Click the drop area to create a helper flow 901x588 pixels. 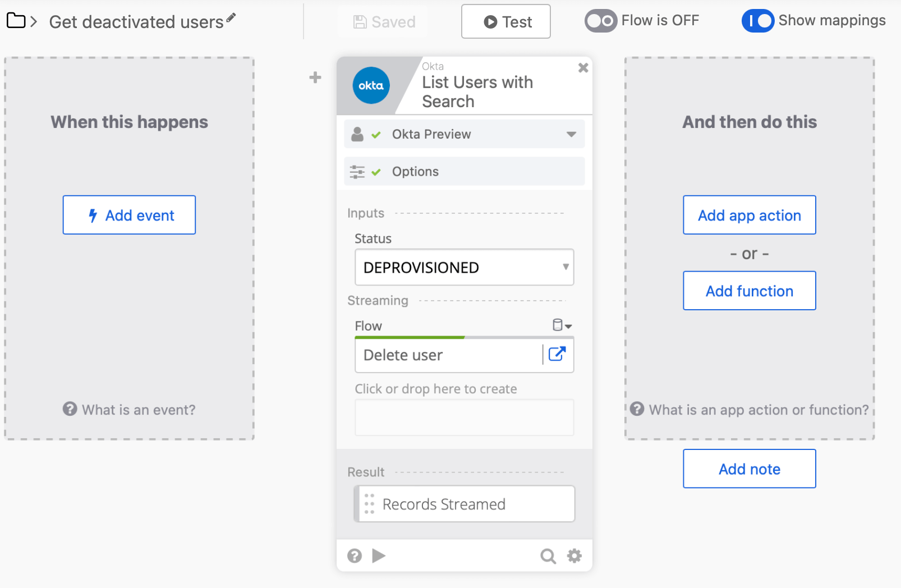click(x=464, y=417)
